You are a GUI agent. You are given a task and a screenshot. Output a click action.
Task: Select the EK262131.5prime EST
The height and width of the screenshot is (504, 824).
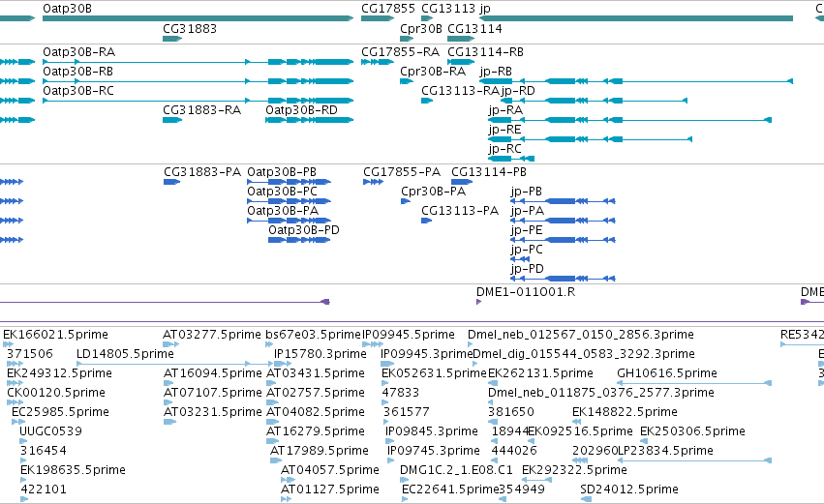(x=493, y=383)
